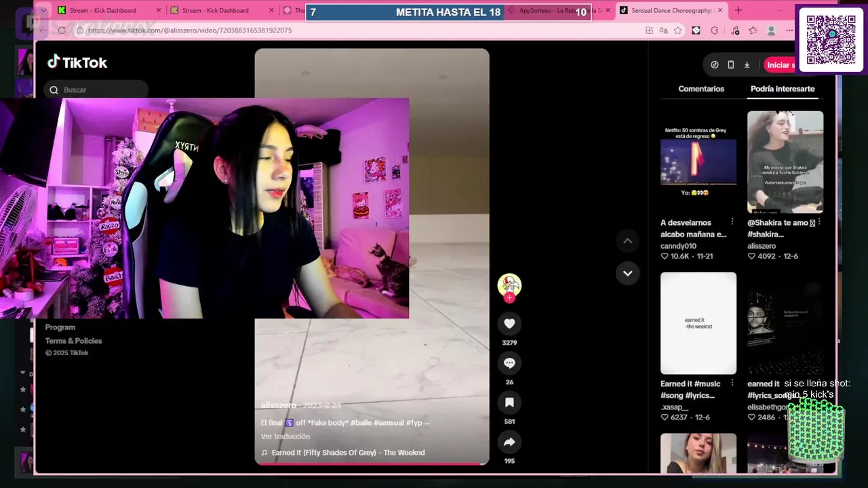
Task: Click the browser address bar URL
Action: tap(190, 30)
